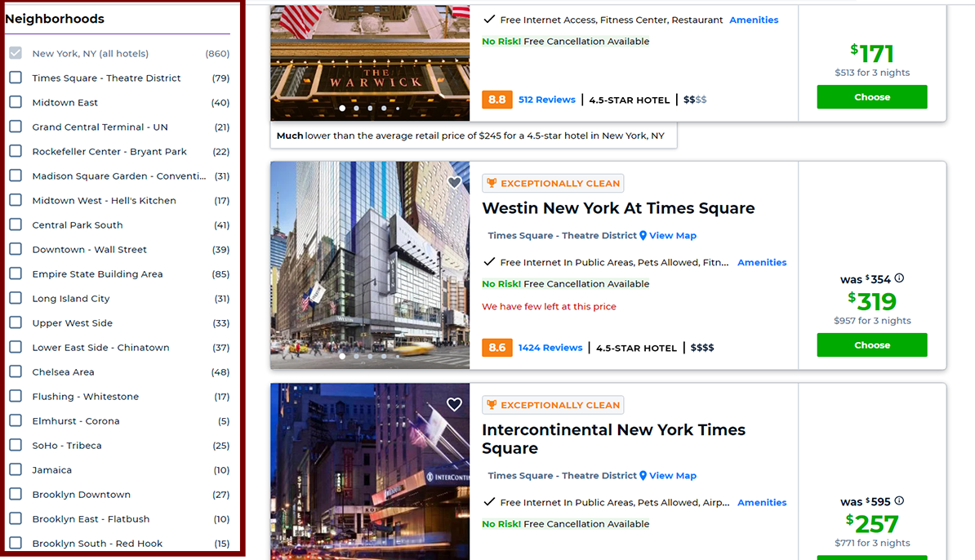Check the Midtown East neighborhood box
975x560 pixels.
(x=16, y=102)
